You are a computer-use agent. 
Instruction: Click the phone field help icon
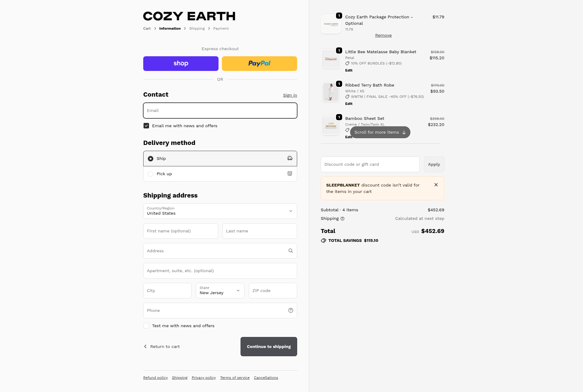coord(290,310)
